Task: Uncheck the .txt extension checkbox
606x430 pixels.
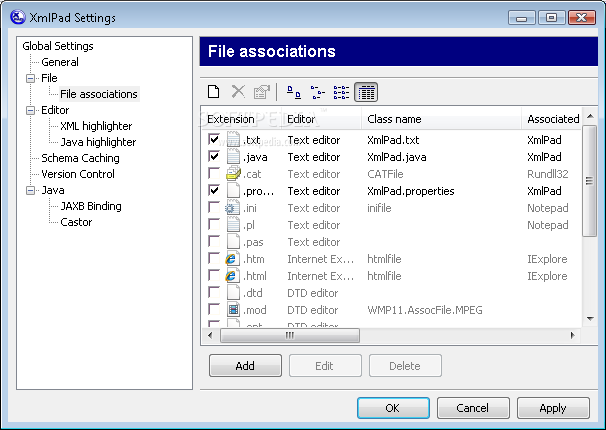Action: tap(214, 139)
